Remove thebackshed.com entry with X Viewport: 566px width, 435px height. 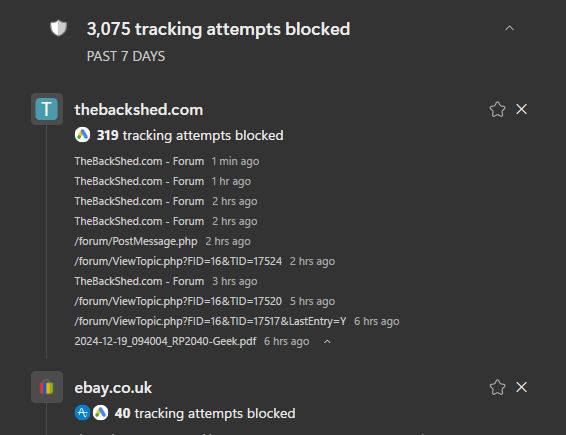pos(522,109)
